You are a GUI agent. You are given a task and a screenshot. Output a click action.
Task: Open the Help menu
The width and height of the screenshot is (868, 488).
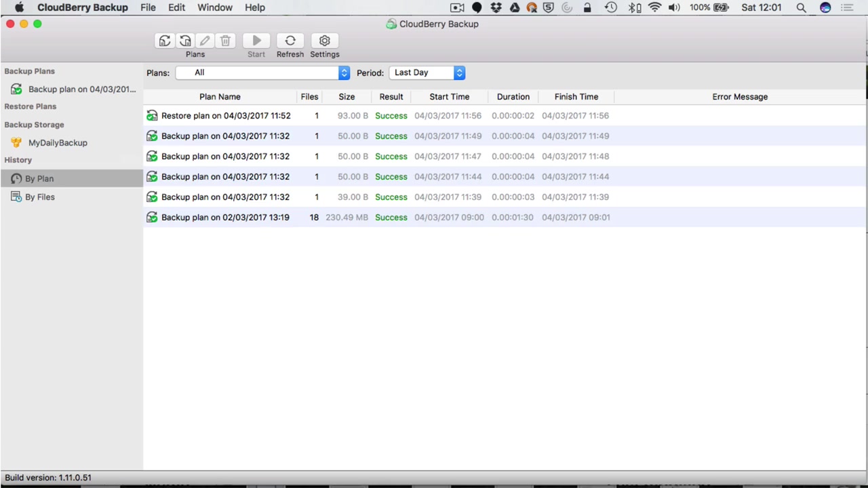pyautogui.click(x=255, y=7)
